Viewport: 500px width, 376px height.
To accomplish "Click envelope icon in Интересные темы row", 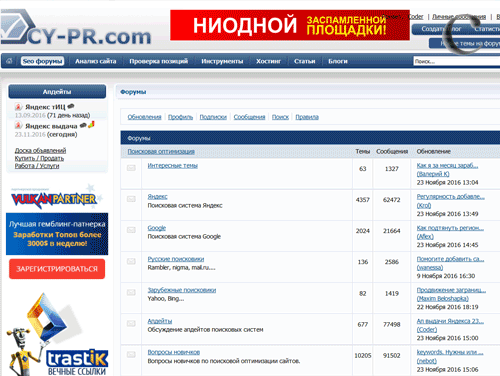I will coord(131,168).
